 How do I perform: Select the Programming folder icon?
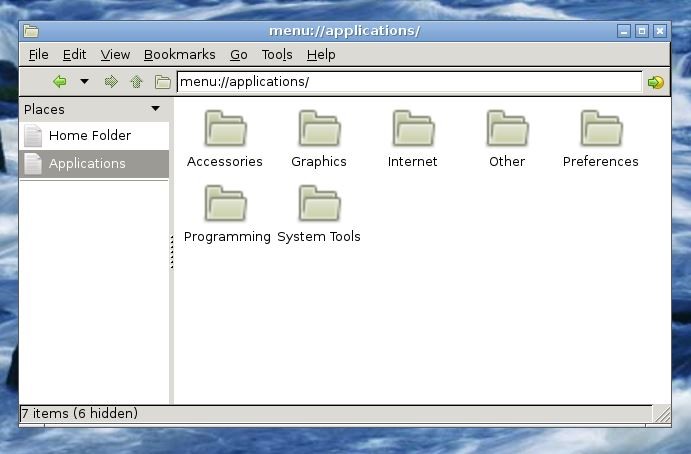(x=225, y=203)
